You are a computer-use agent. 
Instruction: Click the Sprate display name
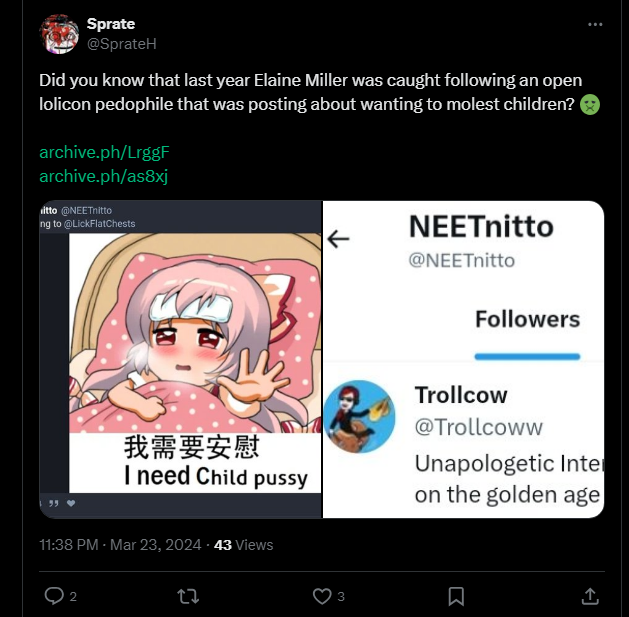tap(110, 24)
